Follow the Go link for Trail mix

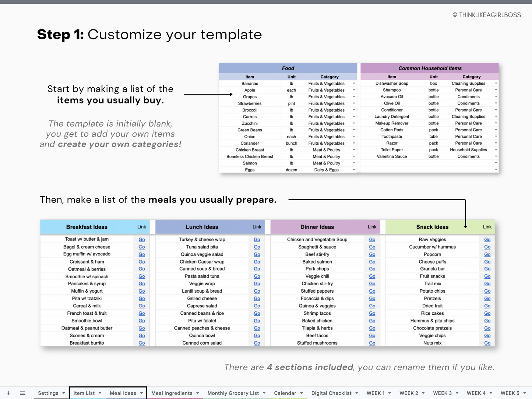(487, 284)
